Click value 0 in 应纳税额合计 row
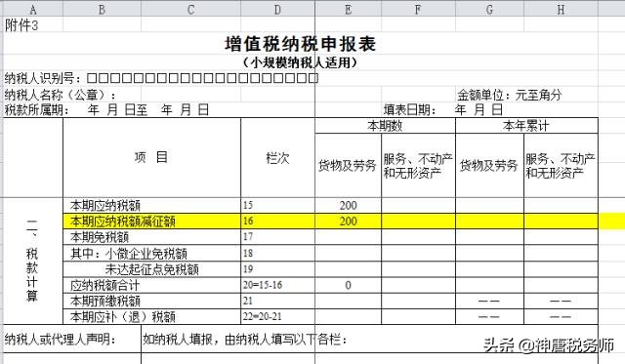Screen dimensions: 625x364 tap(348, 285)
